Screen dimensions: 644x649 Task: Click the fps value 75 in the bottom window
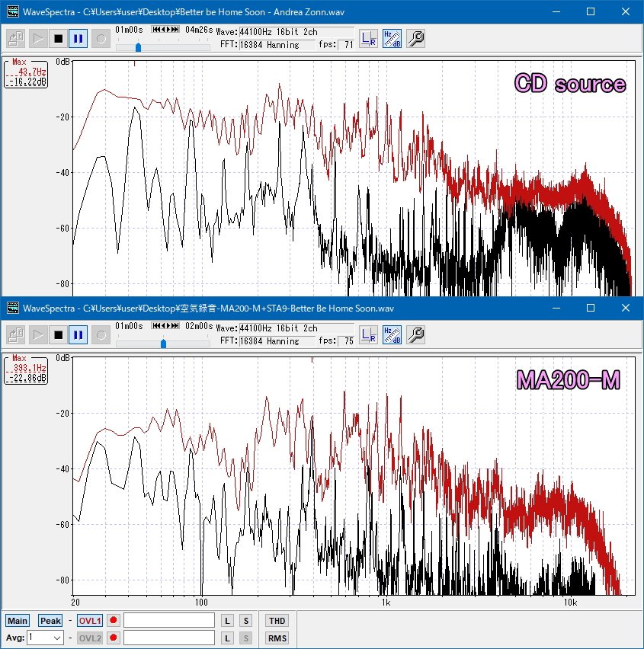point(346,341)
